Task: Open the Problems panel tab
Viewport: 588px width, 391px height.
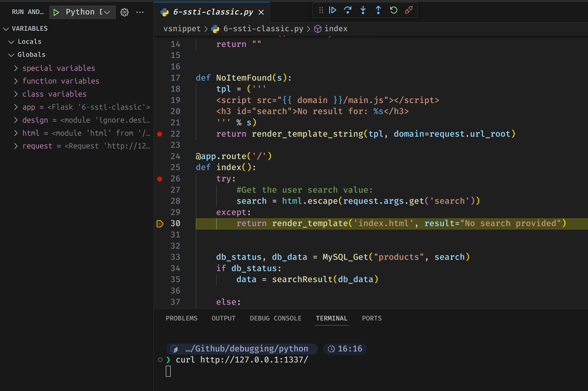Action: [181, 319]
